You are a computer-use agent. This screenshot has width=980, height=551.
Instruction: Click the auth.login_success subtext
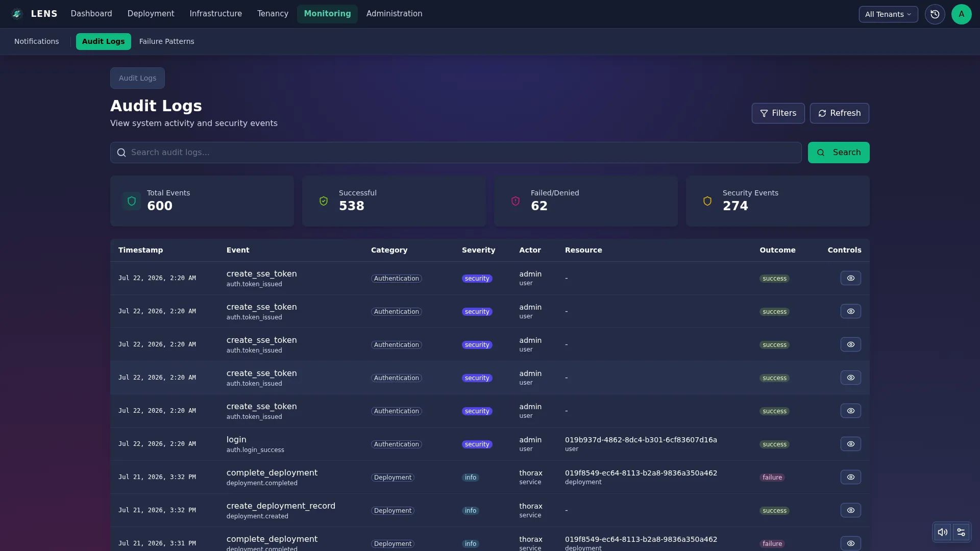click(255, 450)
